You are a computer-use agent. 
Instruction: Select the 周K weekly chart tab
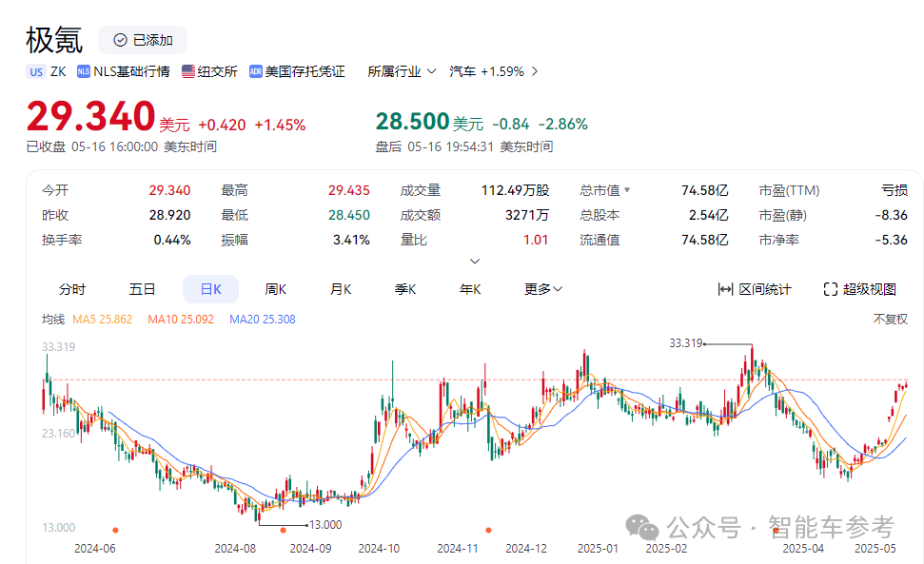275,289
